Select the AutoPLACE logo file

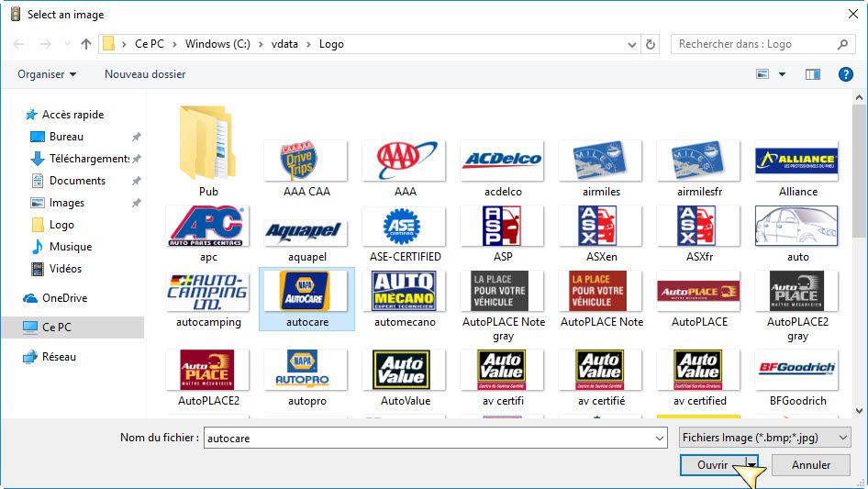699,292
